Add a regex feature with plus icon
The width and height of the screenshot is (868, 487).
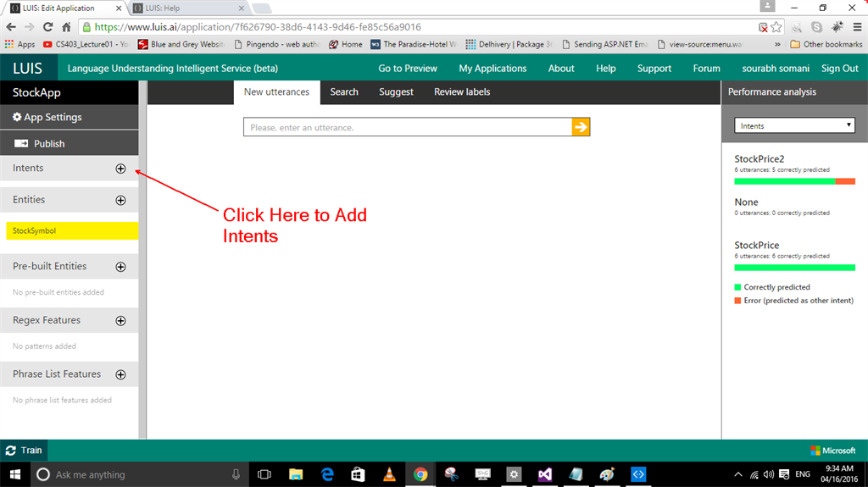(x=120, y=321)
